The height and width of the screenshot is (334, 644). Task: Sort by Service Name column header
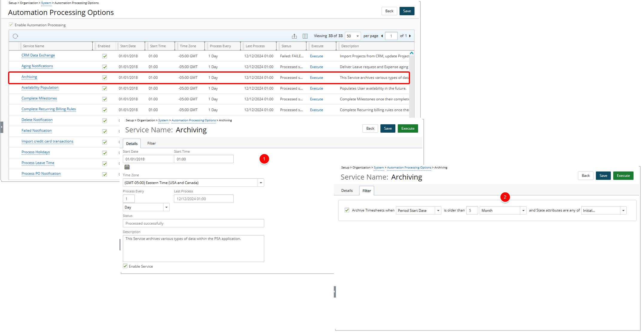pyautogui.click(x=33, y=46)
